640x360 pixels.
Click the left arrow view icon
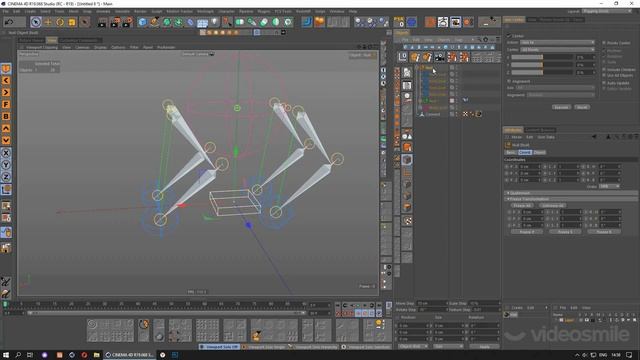6,80
